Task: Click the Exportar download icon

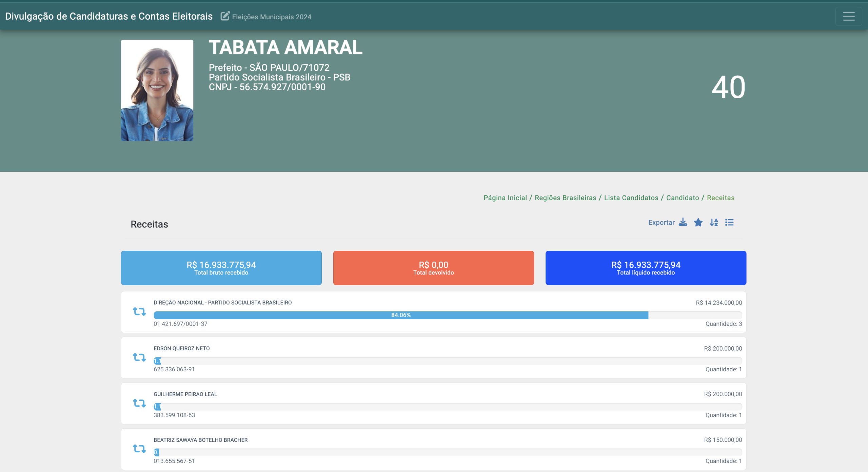Action: [x=683, y=222]
